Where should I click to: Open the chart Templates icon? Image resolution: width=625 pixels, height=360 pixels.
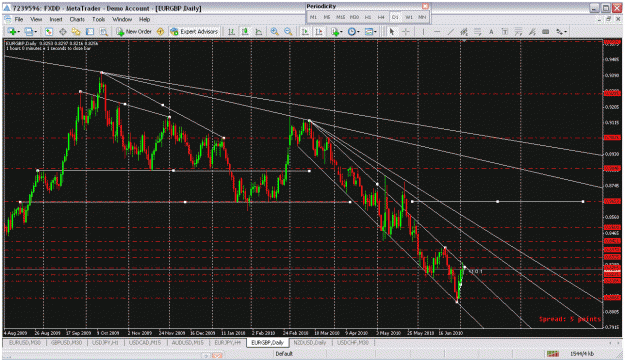pos(369,31)
